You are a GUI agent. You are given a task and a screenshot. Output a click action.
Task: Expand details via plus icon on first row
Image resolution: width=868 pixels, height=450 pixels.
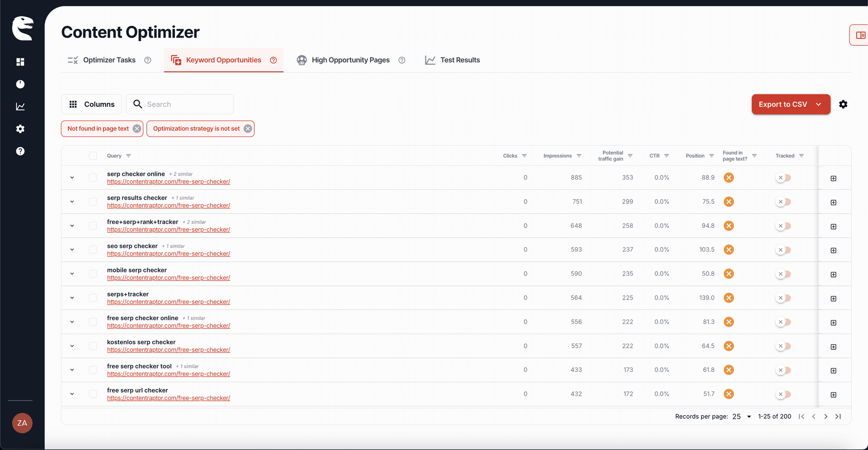click(834, 178)
